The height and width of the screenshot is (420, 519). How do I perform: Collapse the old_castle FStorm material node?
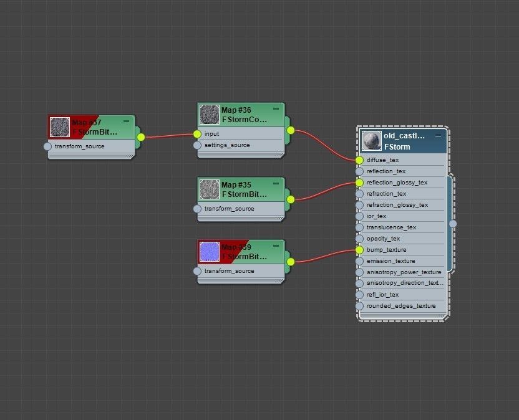click(439, 136)
